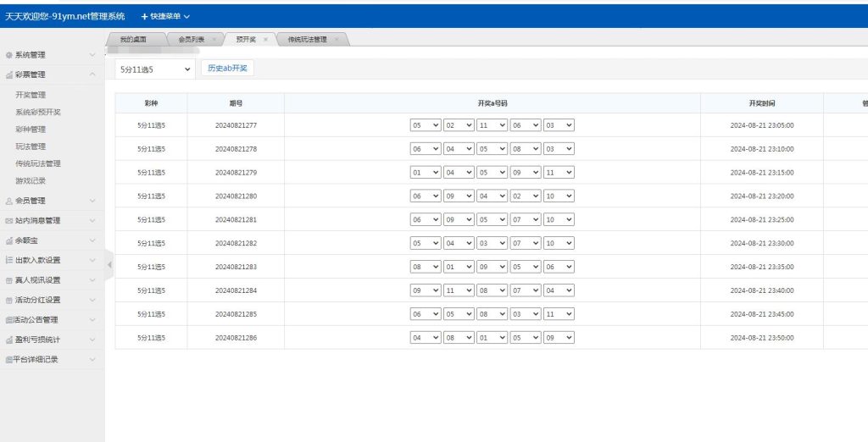
Task: Click the chart icon beside 余额宝
Action: tap(8, 240)
